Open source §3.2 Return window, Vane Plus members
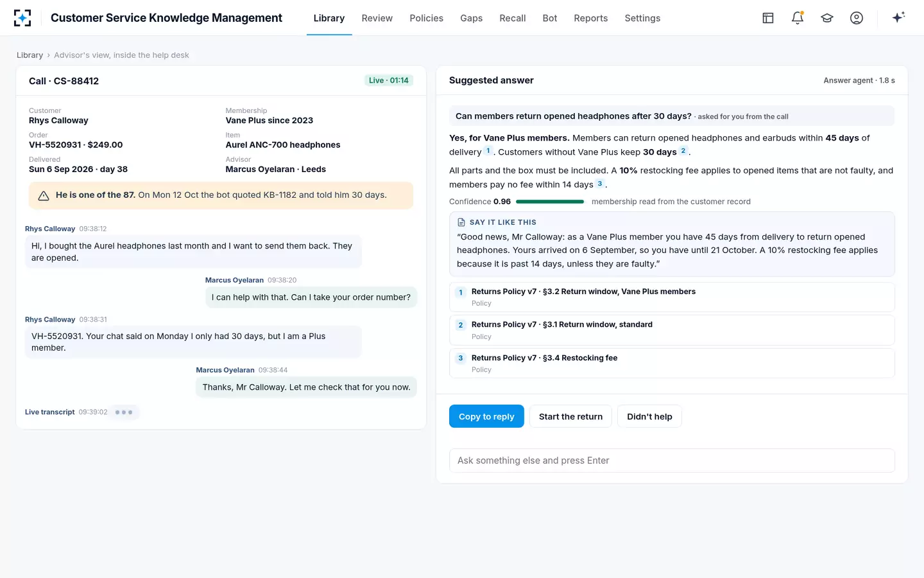The height and width of the screenshot is (578, 924). 672,297
